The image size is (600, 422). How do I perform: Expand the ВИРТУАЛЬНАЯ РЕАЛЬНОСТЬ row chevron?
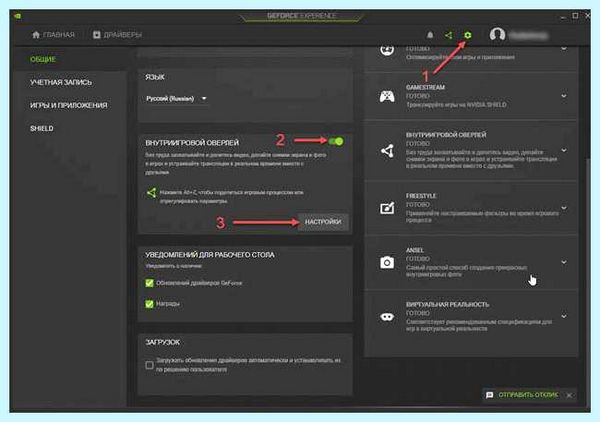click(564, 316)
